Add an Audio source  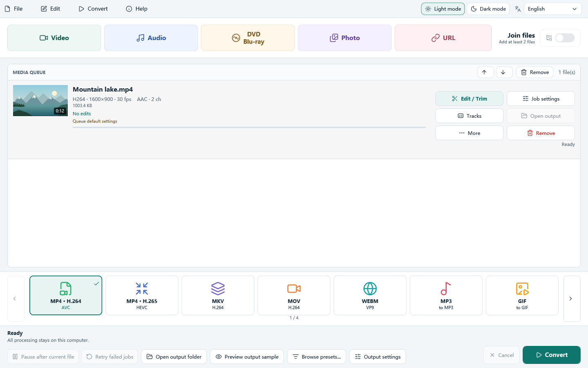151,38
